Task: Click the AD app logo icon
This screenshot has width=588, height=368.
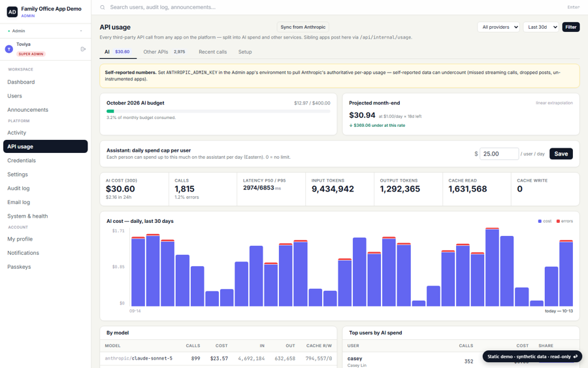Action: 12,12
